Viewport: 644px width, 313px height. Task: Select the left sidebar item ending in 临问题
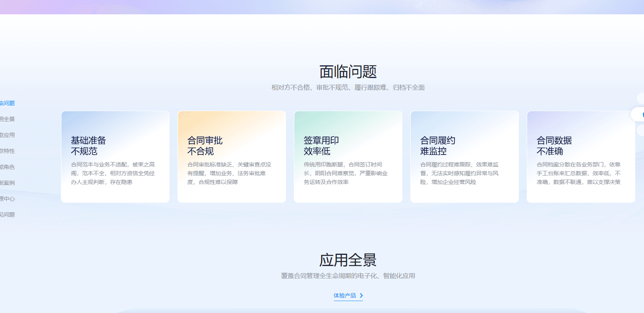(7, 103)
